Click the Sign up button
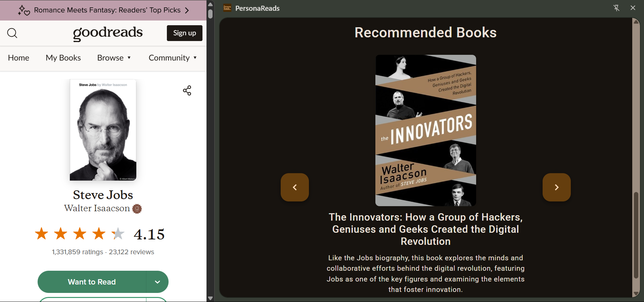 [x=185, y=33]
